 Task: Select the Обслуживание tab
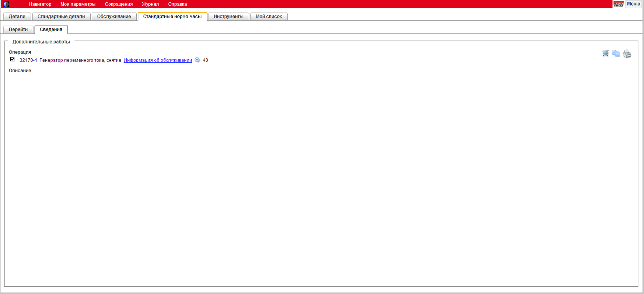coord(114,17)
